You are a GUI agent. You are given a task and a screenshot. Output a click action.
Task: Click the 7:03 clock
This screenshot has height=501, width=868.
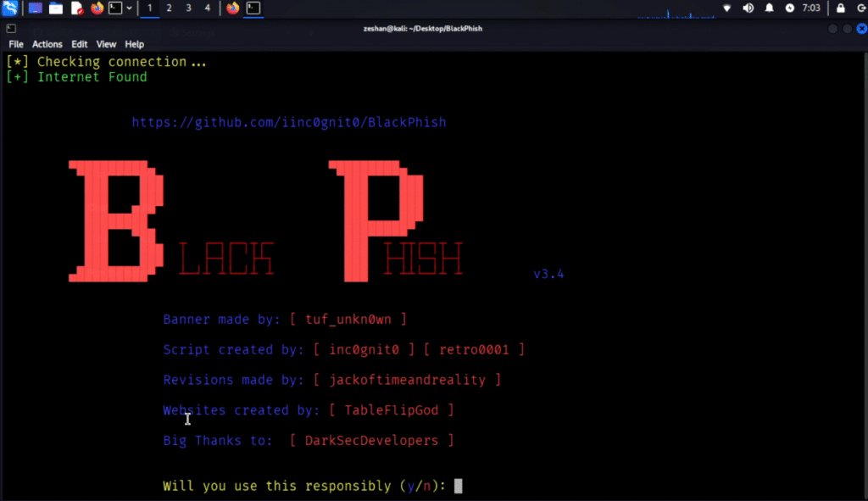811,8
